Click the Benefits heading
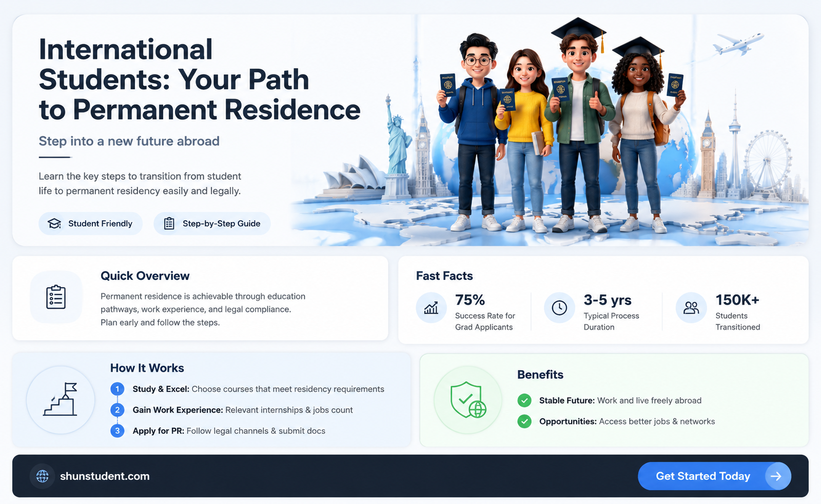The width and height of the screenshot is (821, 504). point(540,375)
